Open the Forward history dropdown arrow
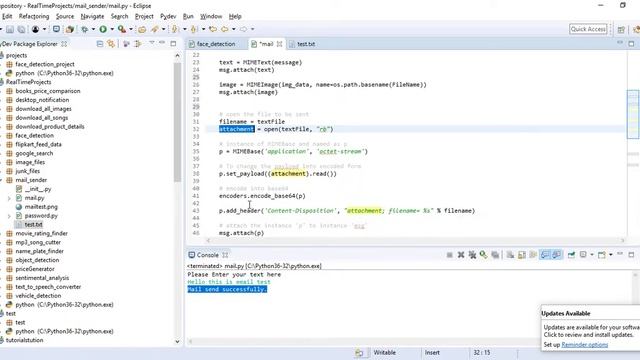 (x=252, y=29)
